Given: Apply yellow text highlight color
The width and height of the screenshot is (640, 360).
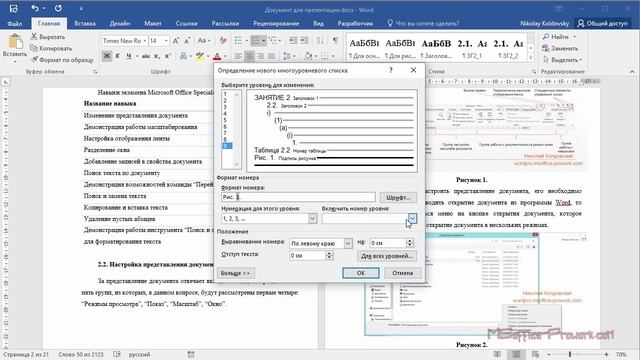Looking at the screenshot, I should 199,56.
